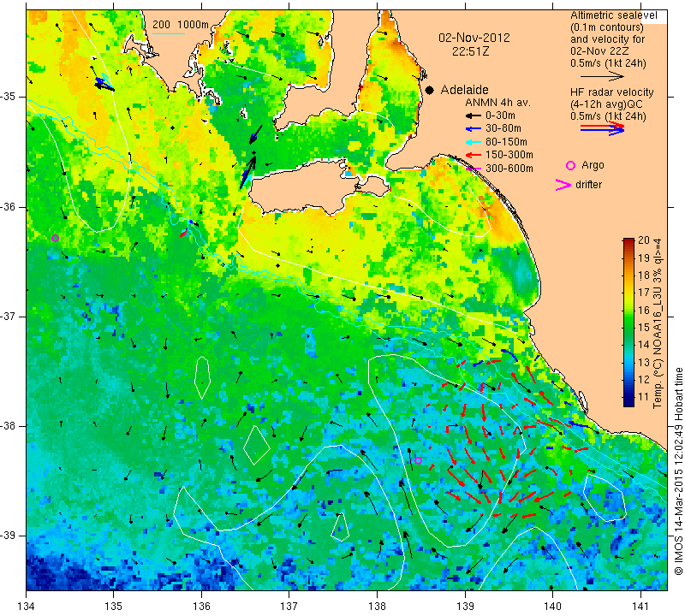Viewport: 685px width, 616px height.
Task: Click longitude axis label 141
Action: point(640,606)
